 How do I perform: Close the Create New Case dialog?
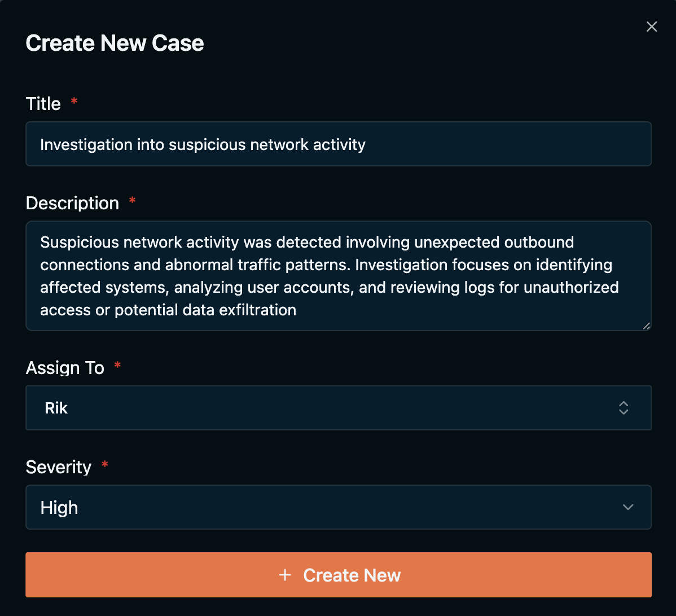[652, 27]
